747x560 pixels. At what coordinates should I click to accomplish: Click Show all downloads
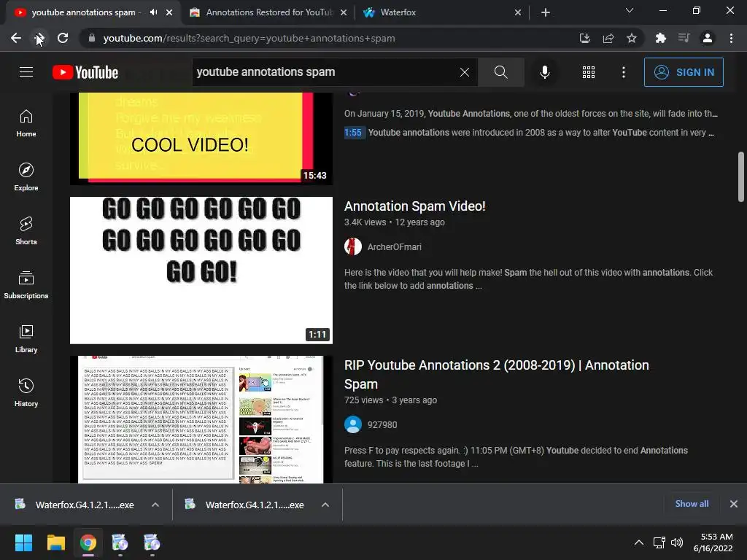(692, 504)
